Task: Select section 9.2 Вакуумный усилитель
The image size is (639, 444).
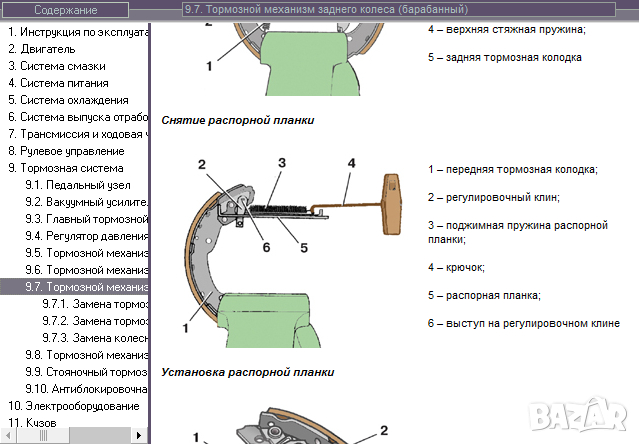Action: (87, 202)
